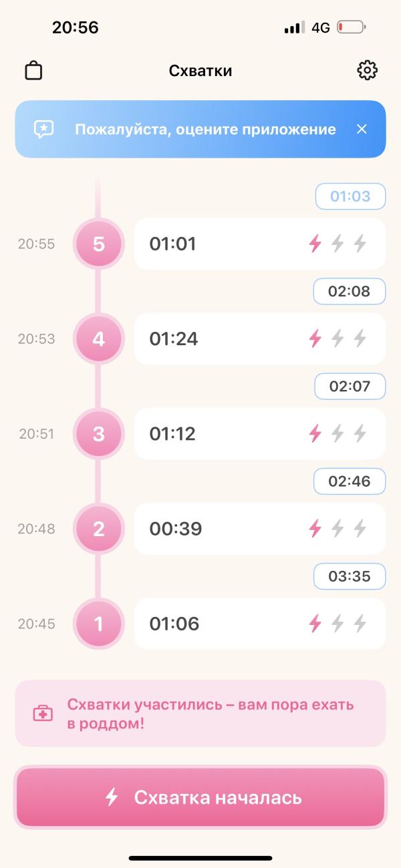Select first lightning bolt on contraction 2
The height and width of the screenshot is (868, 401).
[315, 529]
